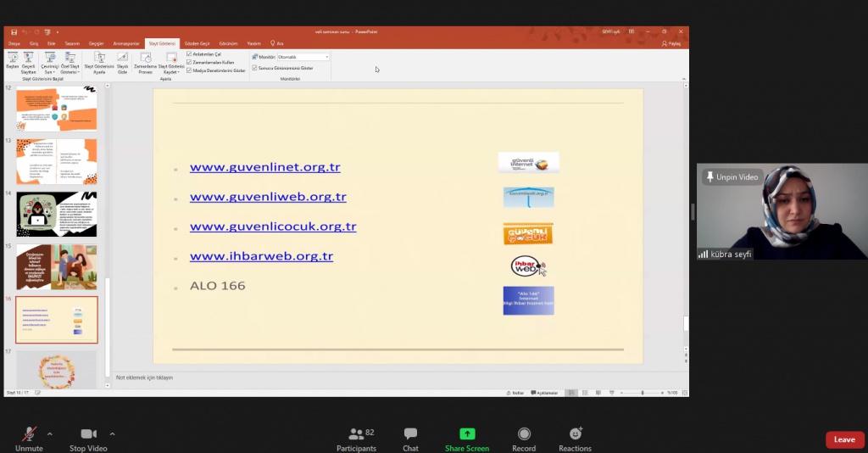The width and height of the screenshot is (868, 453).
Task: Unpin Video of kübra seyfi
Action: click(732, 177)
